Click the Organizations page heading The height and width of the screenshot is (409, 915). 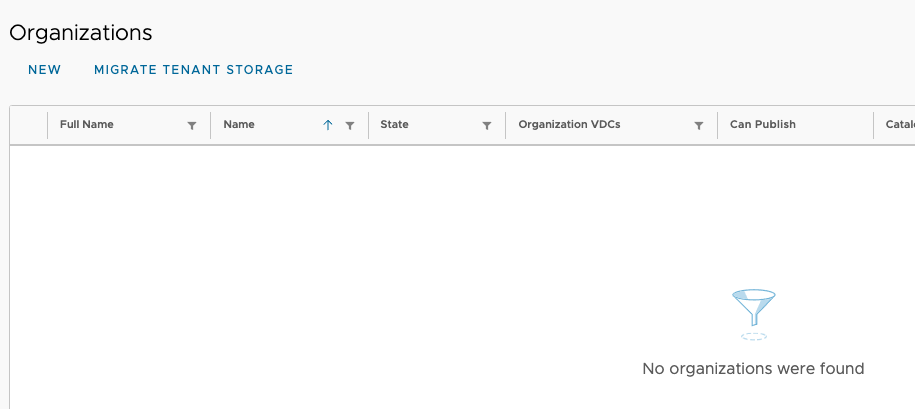click(81, 32)
